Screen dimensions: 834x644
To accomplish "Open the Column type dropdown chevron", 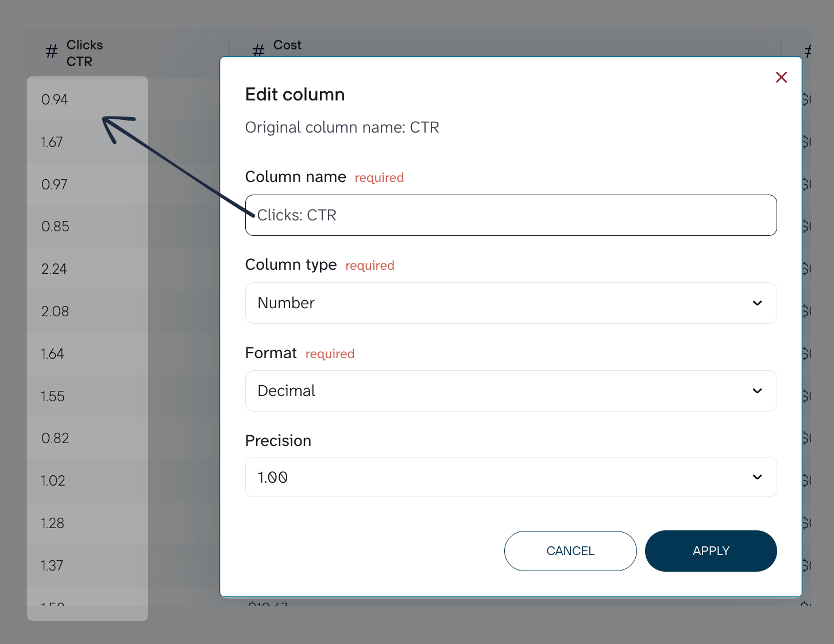I will tap(757, 303).
